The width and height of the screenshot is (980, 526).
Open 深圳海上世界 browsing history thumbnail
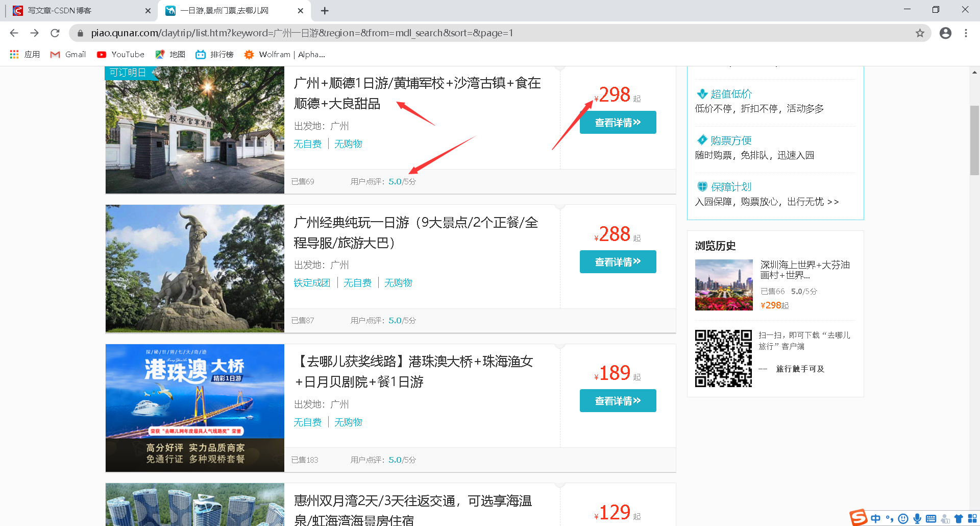(x=724, y=285)
